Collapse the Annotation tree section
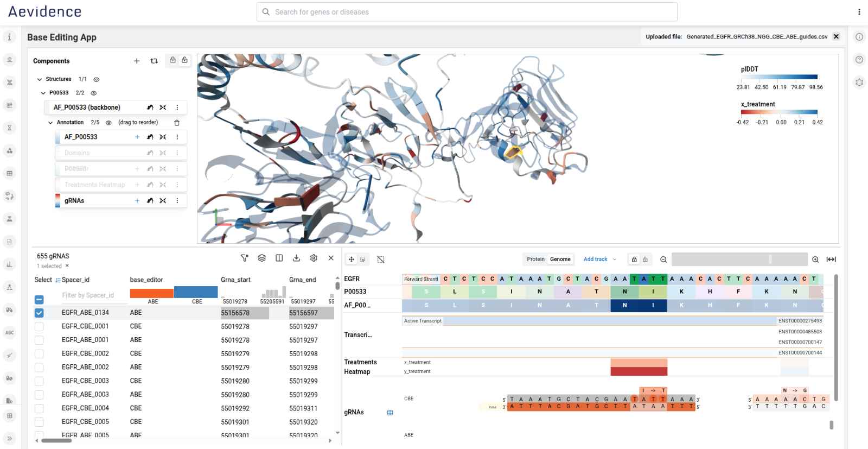This screenshot has height=449, width=868. pos(50,123)
